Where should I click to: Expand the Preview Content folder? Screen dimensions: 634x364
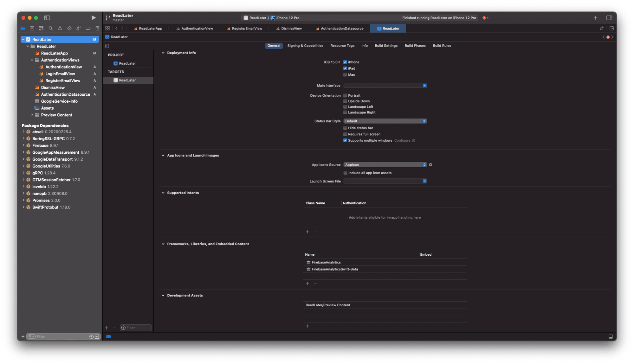tap(32, 115)
